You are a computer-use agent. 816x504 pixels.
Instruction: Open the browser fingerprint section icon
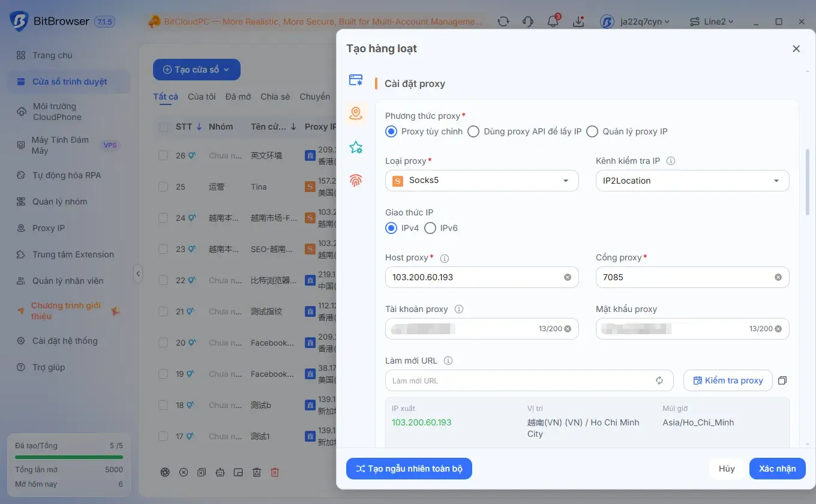pos(356,180)
